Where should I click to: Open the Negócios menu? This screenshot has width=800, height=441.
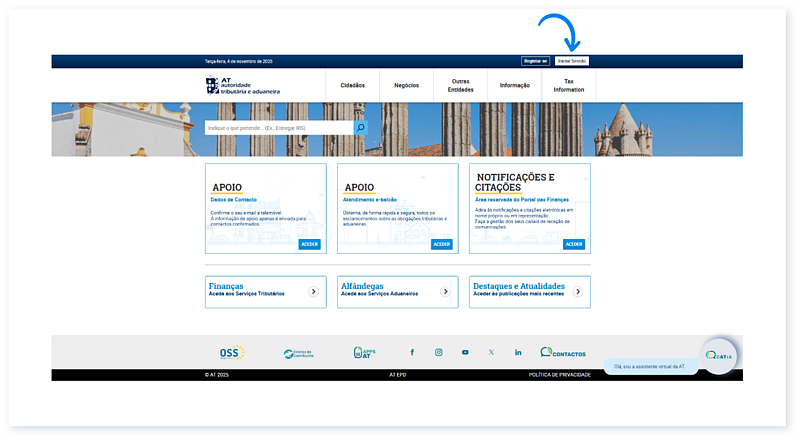click(407, 86)
